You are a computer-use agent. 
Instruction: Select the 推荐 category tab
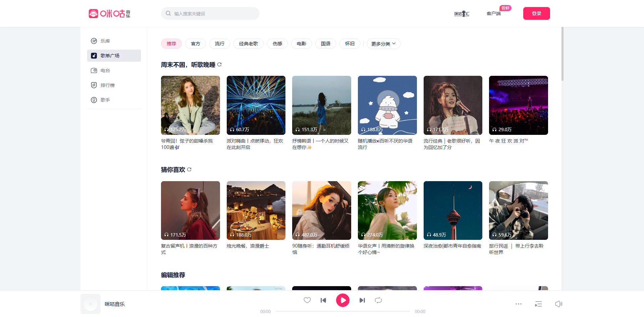coord(171,44)
